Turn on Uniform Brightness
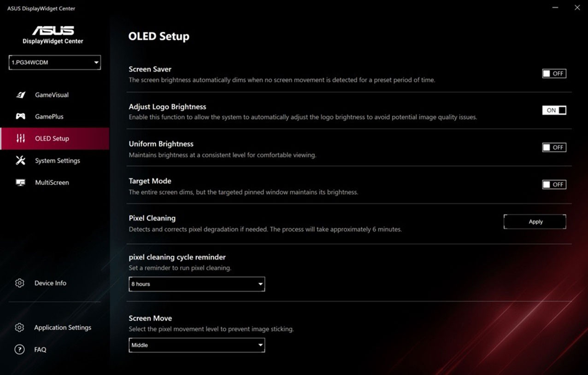The image size is (588, 375). pos(554,147)
